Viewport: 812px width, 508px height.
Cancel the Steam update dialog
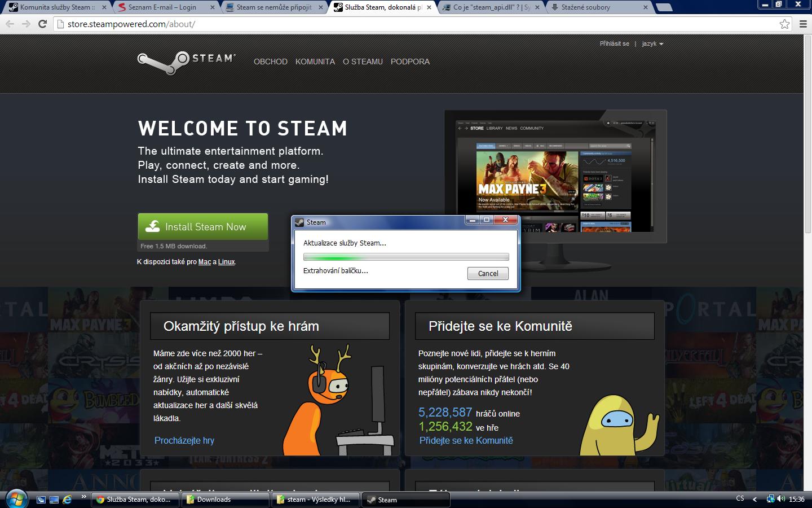488,273
